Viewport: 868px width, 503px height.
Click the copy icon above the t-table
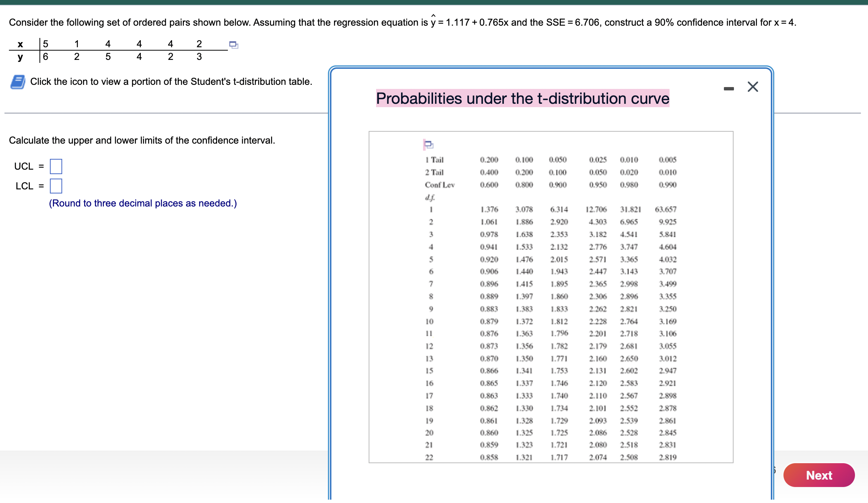(x=429, y=144)
